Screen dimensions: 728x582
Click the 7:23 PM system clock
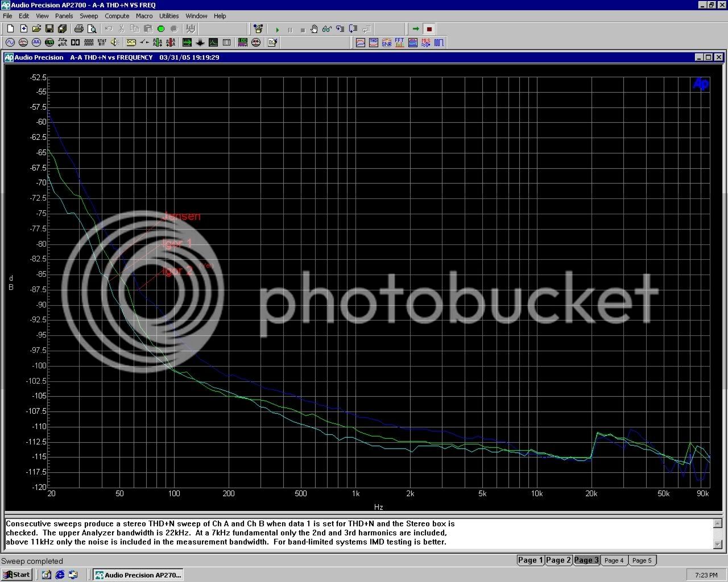click(x=706, y=575)
